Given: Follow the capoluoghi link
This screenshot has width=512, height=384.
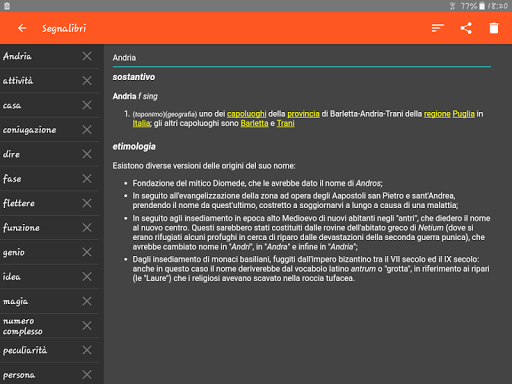Looking at the screenshot, I should [x=247, y=114].
